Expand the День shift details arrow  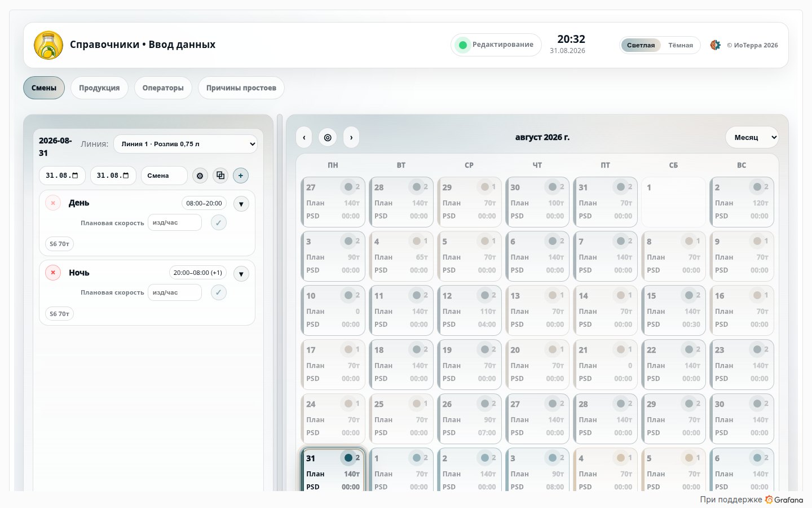[x=241, y=204]
